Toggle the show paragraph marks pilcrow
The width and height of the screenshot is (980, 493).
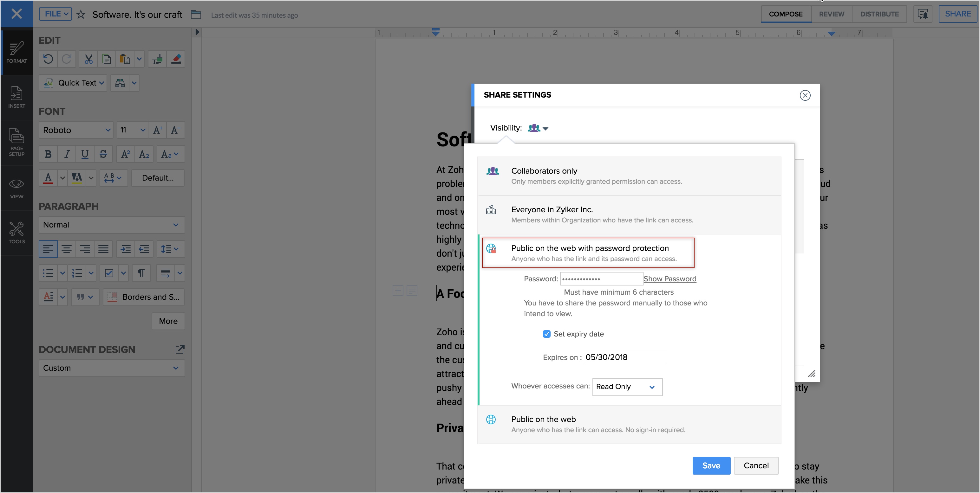pyautogui.click(x=141, y=273)
